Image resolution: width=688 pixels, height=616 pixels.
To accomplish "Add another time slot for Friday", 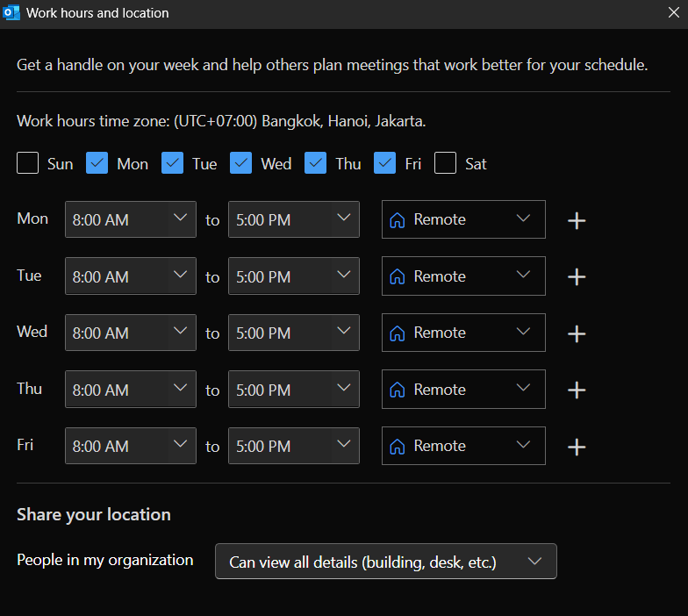I will (576, 447).
